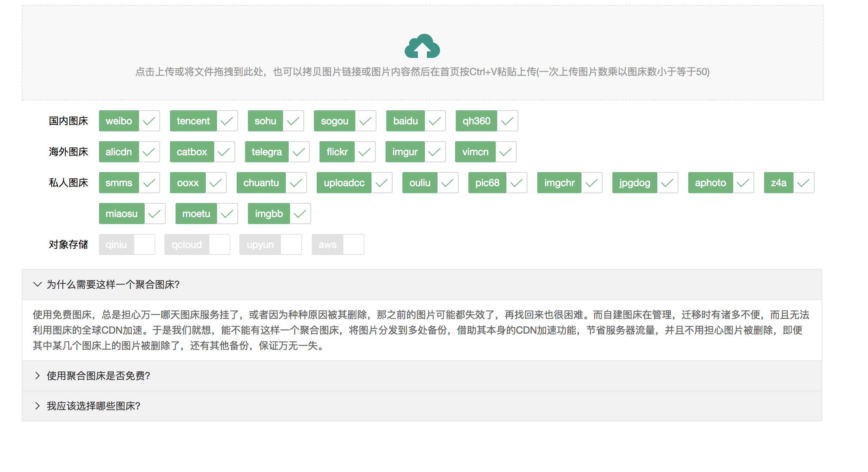Toggle the sogou checkmark
This screenshot has width=868, height=472.
(x=365, y=121)
